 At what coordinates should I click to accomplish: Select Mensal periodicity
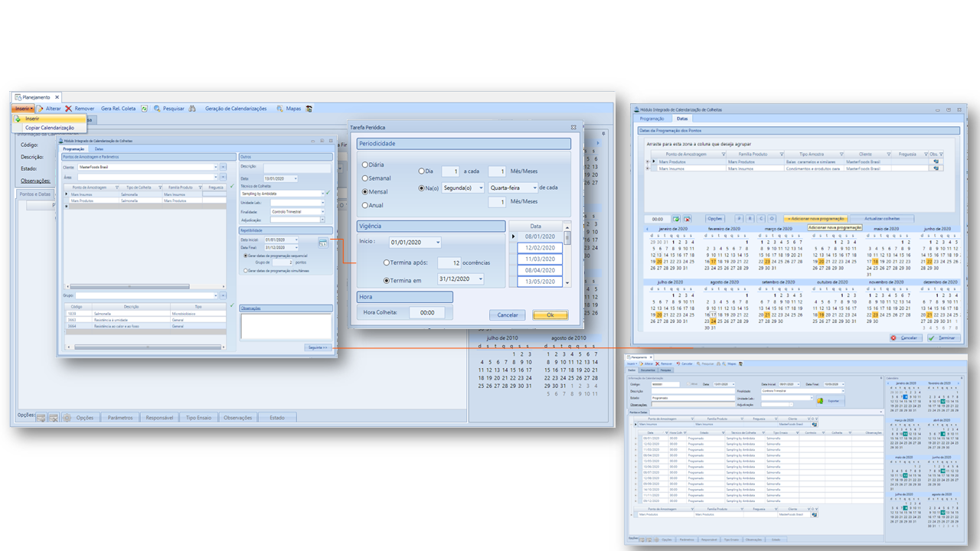click(365, 191)
